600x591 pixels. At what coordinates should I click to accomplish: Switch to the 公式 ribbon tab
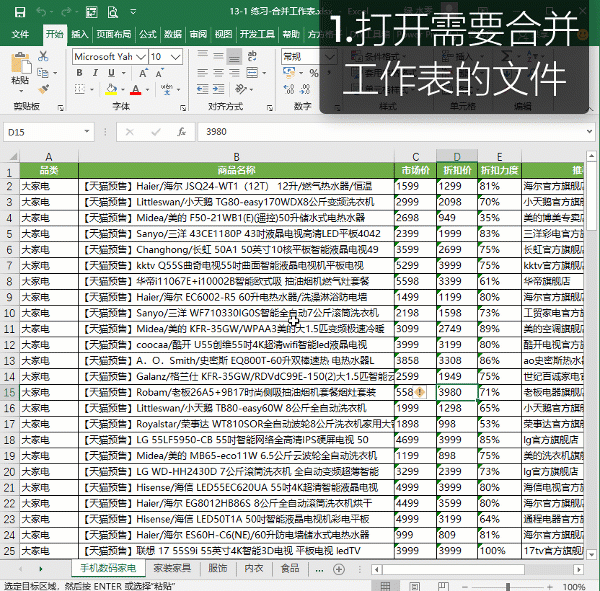[x=148, y=34]
